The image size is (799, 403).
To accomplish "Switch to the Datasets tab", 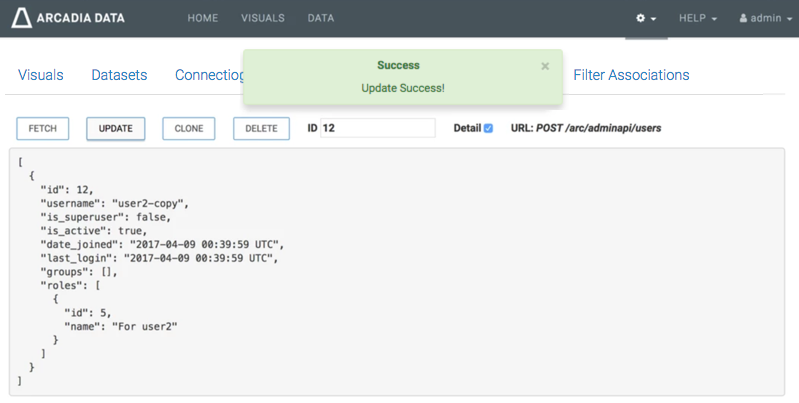I will coord(119,75).
